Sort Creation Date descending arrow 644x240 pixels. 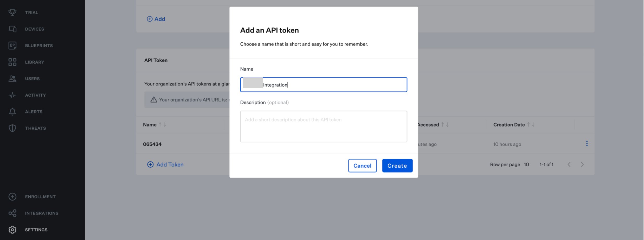[x=533, y=125]
